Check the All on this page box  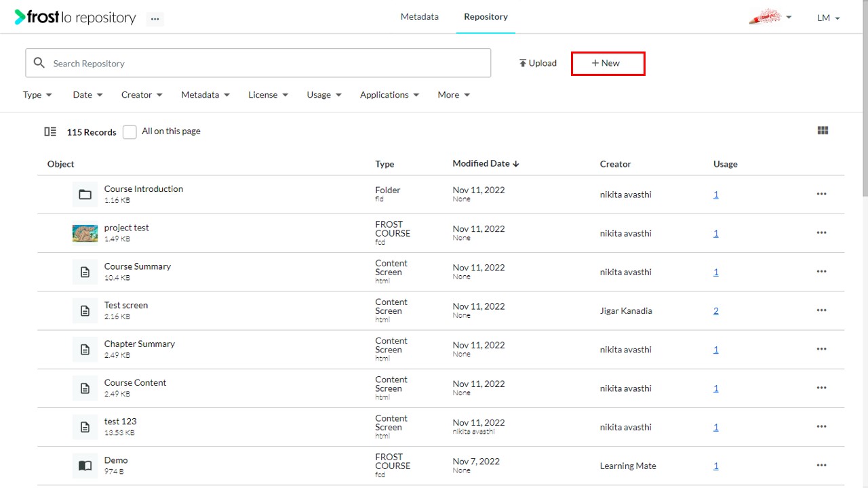pyautogui.click(x=130, y=132)
